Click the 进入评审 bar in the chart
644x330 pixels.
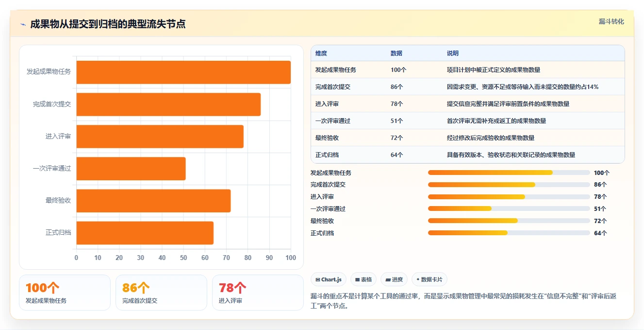pos(160,137)
